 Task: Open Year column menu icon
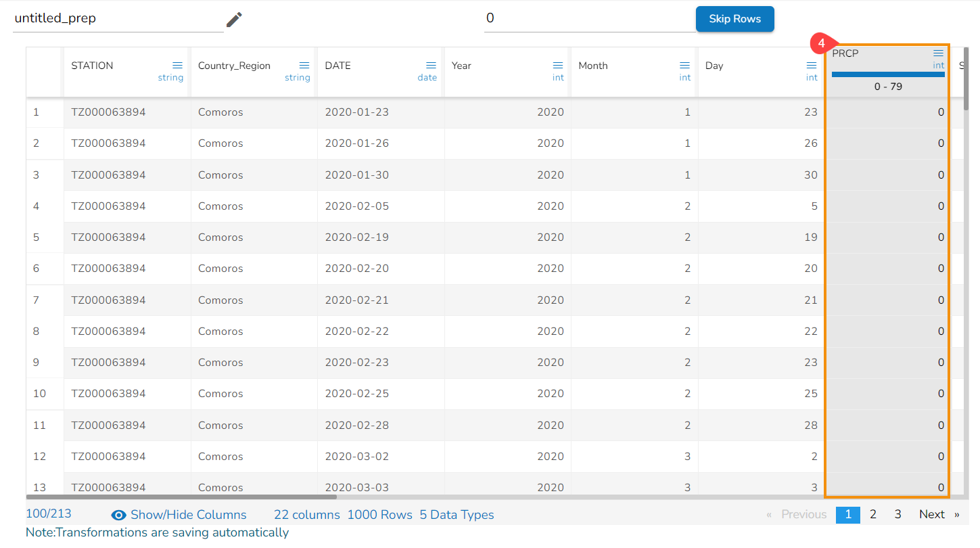tap(558, 66)
